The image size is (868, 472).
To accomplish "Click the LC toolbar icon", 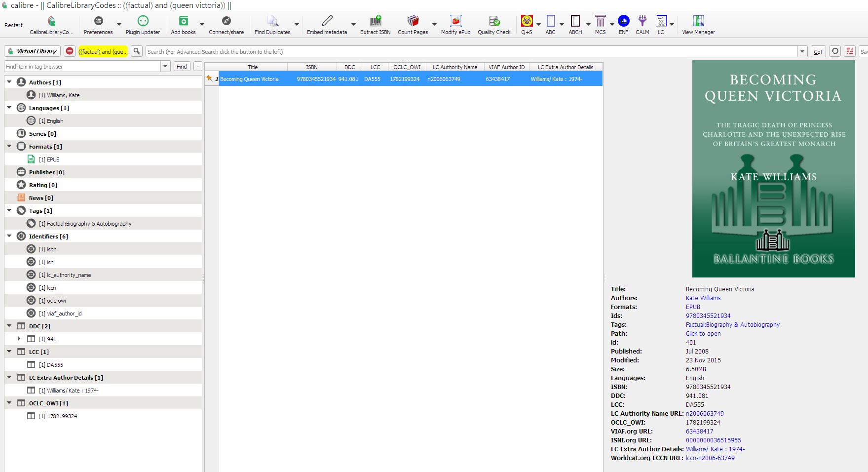I will click(x=661, y=21).
